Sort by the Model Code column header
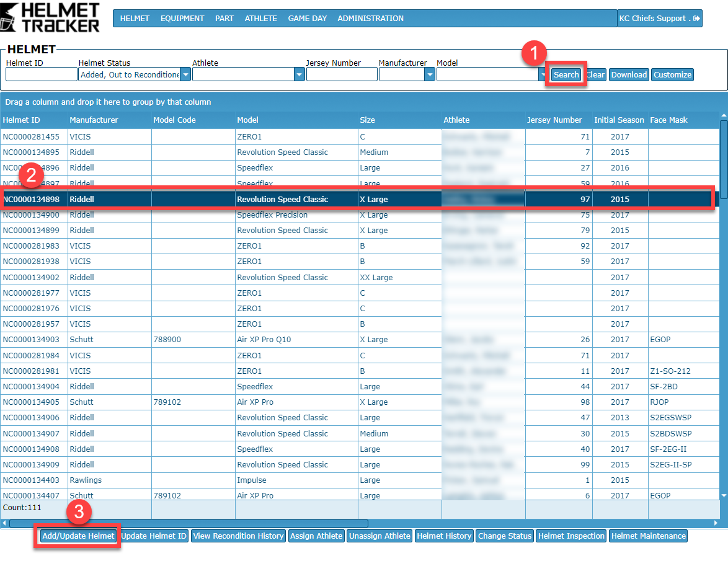Screen dimensions: 728x561 click(193, 120)
